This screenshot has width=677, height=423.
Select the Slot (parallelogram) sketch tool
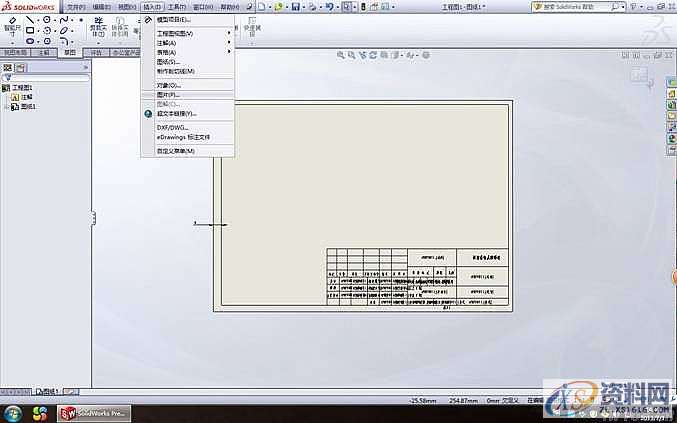pyautogui.click(x=64, y=30)
